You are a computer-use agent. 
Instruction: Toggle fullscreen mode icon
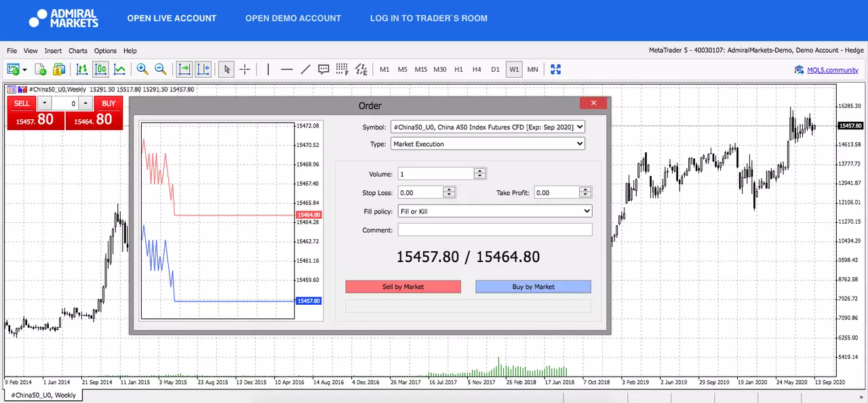click(x=556, y=69)
